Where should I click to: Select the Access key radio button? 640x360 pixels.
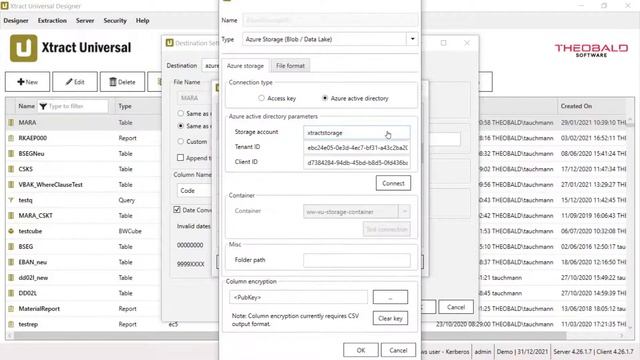pos(261,98)
